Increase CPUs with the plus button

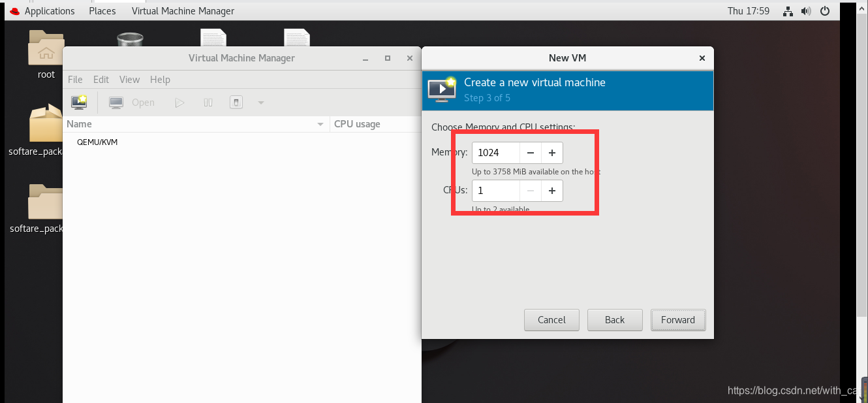(552, 191)
